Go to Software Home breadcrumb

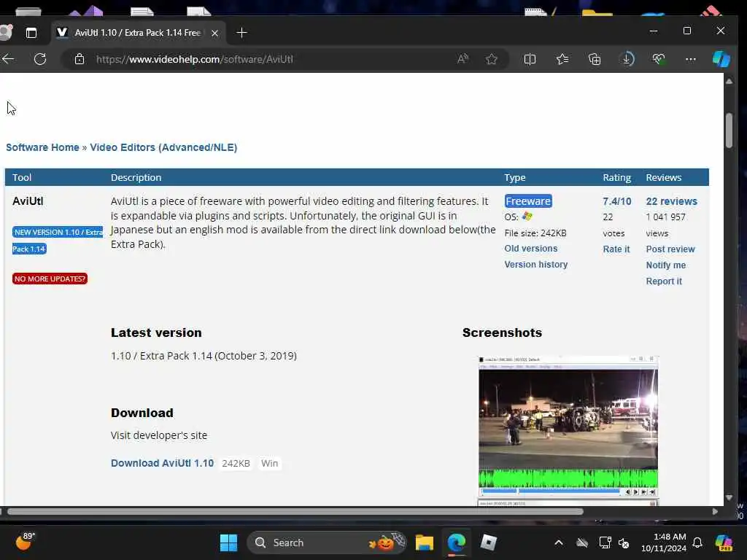point(42,147)
